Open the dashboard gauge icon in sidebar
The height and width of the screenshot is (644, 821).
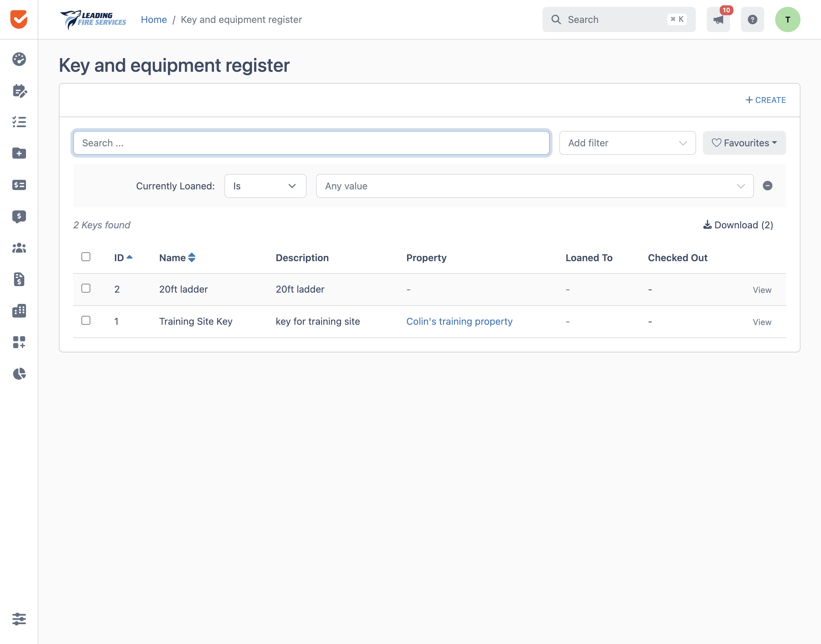(19, 59)
